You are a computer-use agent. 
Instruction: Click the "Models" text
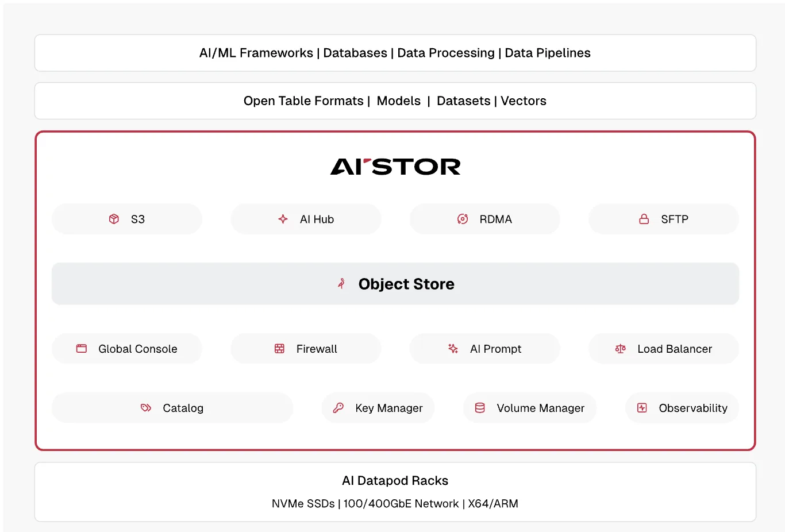[399, 101]
